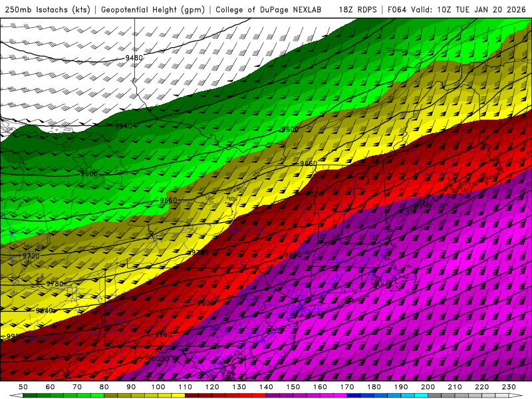Click the '250mb Isotachs (kts)' title text
Viewport: 532px width, 399px height.
[x=47, y=9]
